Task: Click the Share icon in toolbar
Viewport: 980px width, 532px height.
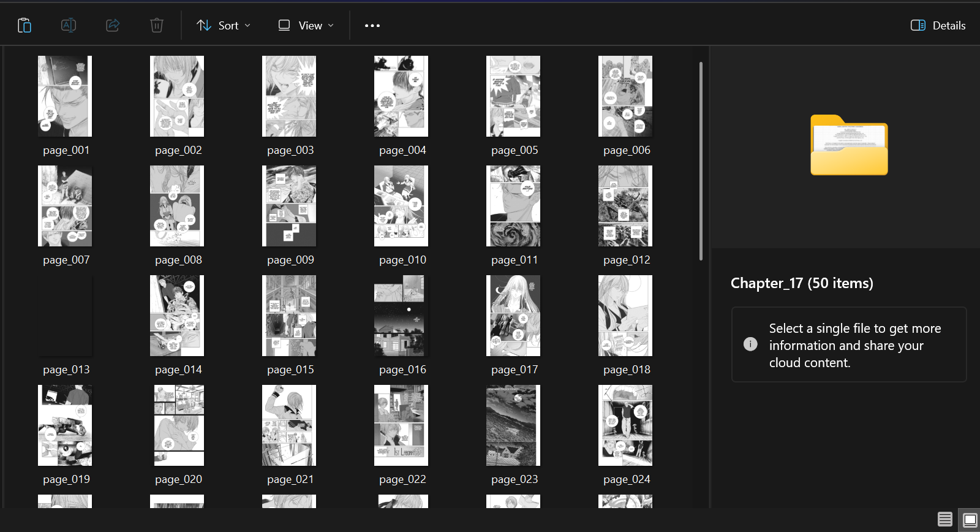Action: pyautogui.click(x=113, y=25)
